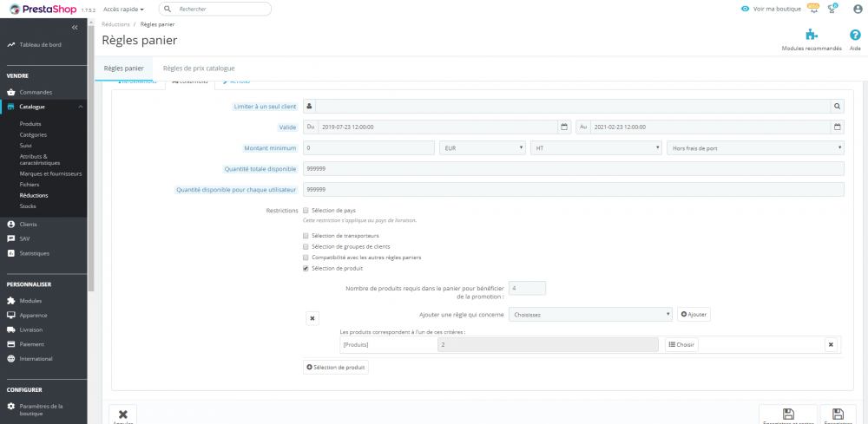The height and width of the screenshot is (424, 868).
Task: Toggle Compatibilité avec les autres règles paniers
Action: click(x=306, y=258)
